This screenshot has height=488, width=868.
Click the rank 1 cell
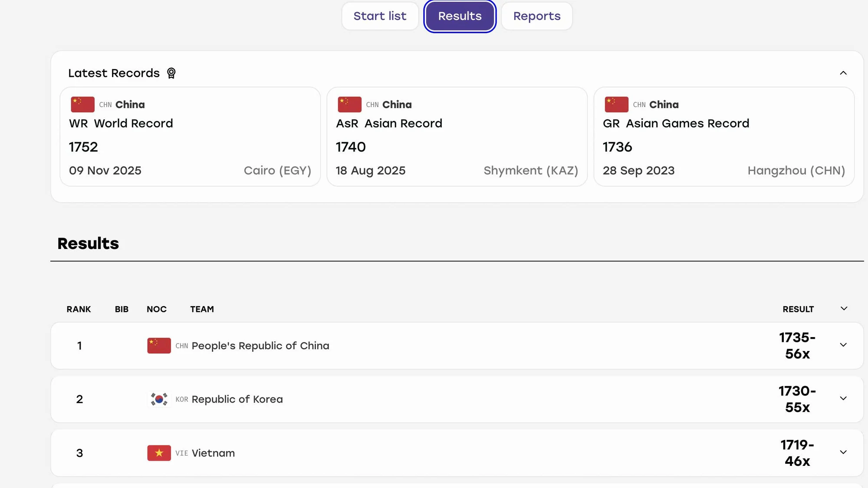(x=79, y=346)
